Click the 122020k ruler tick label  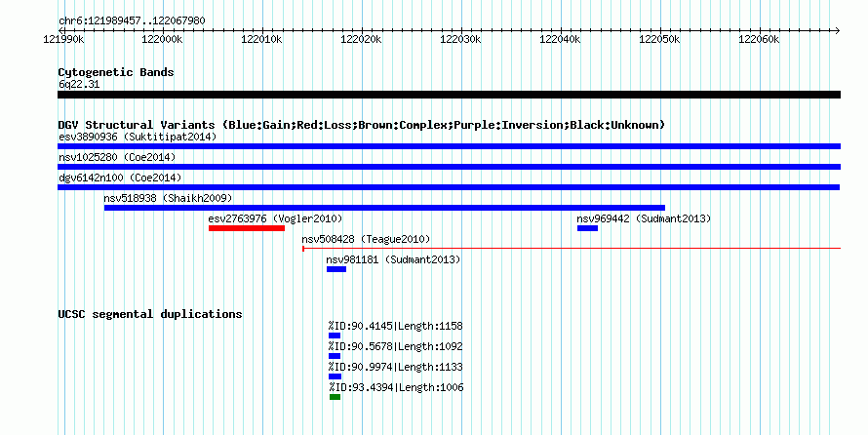[361, 40]
